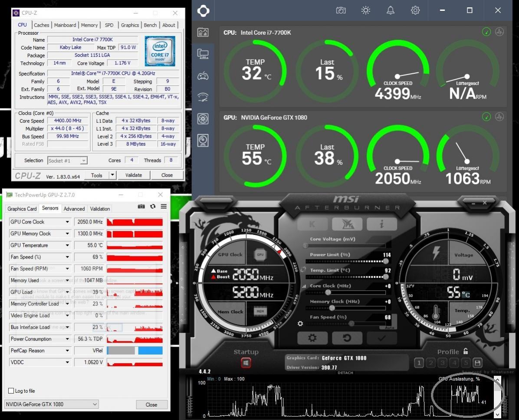Viewport: 519px width, 420px height.
Task: Toggle brightness sun icon in top bar
Action: 365,10
